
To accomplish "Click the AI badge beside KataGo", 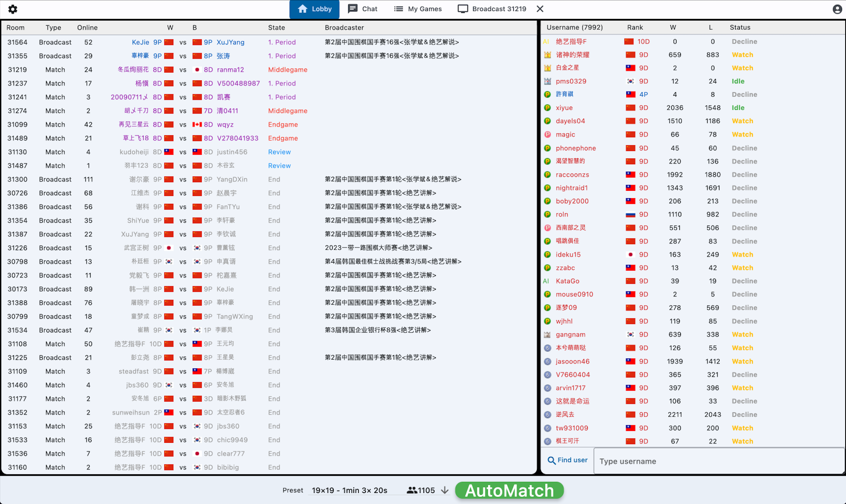I will point(546,281).
